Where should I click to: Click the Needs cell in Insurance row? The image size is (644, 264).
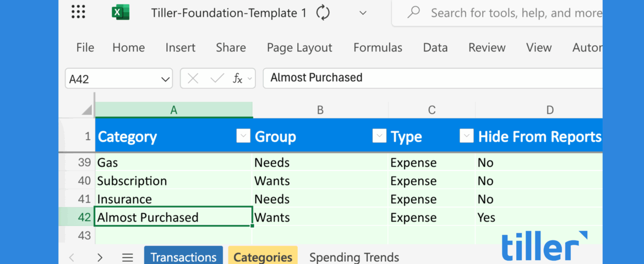click(320, 199)
